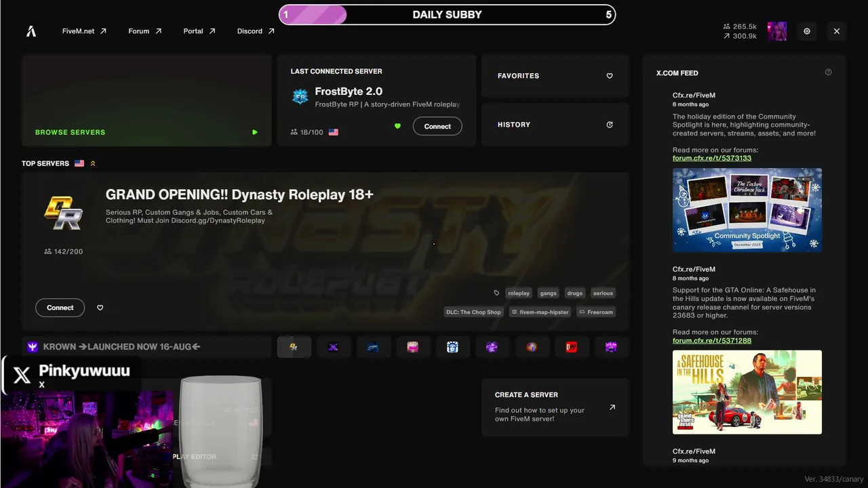Open the settings gear icon

pyautogui.click(x=807, y=31)
